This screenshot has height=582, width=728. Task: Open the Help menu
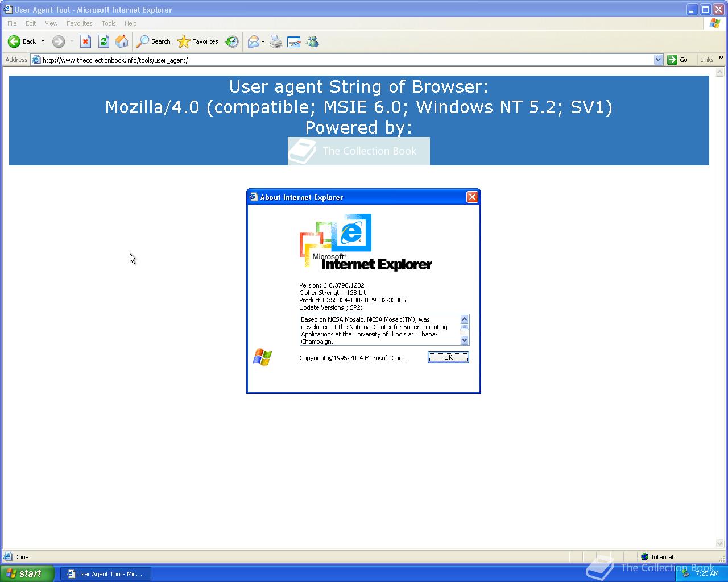pos(131,23)
